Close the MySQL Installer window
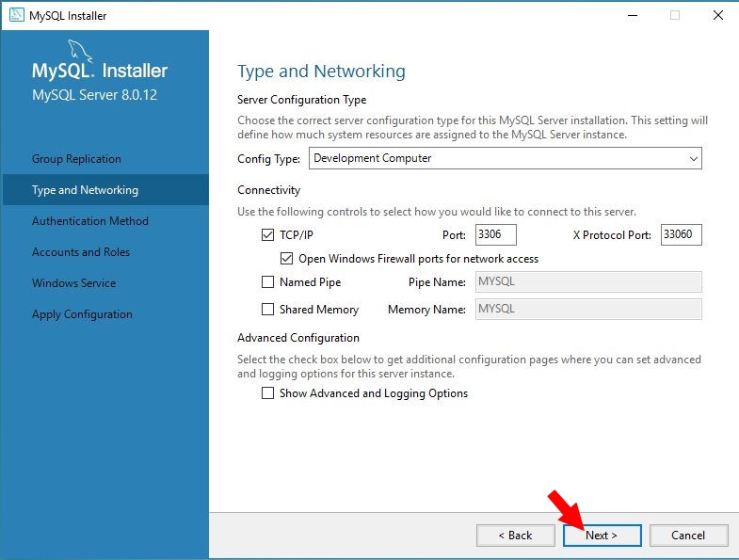The image size is (739, 560). click(717, 16)
